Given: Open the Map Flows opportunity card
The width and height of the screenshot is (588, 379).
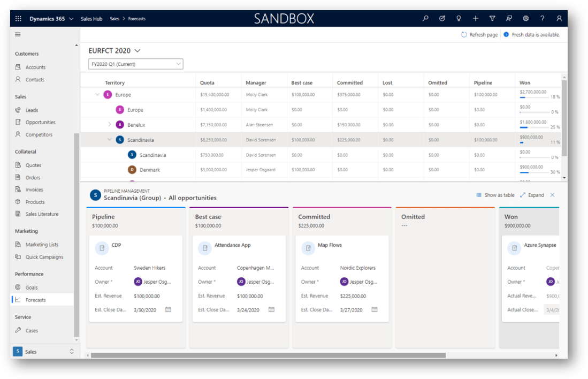Looking at the screenshot, I should (330, 245).
